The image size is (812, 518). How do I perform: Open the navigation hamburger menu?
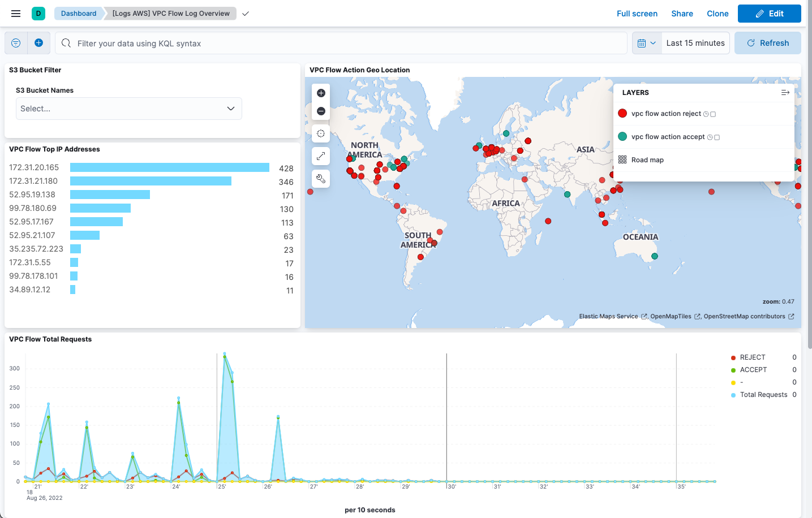(15, 13)
